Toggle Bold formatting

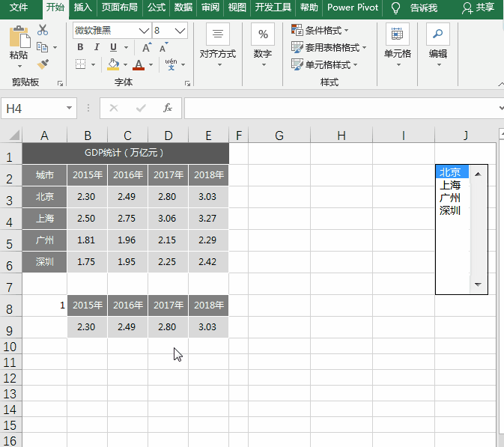pos(80,47)
